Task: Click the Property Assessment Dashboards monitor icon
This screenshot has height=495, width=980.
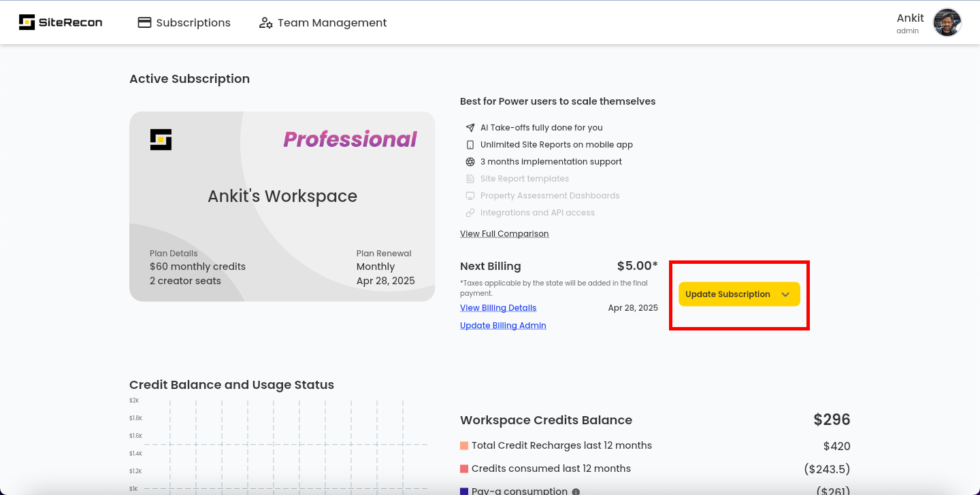Action: 470,196
